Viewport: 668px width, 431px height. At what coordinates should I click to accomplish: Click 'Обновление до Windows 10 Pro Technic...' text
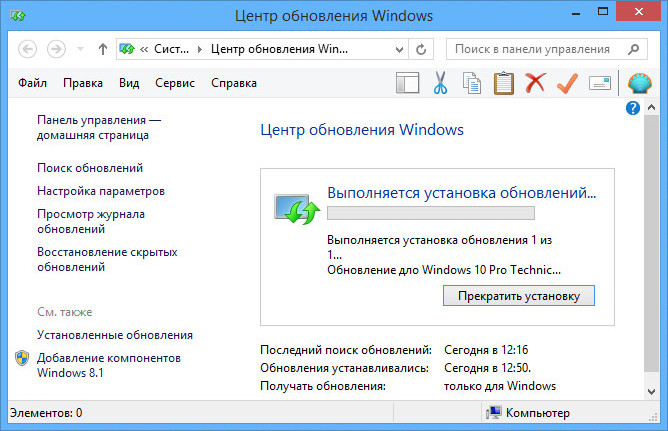[444, 270]
